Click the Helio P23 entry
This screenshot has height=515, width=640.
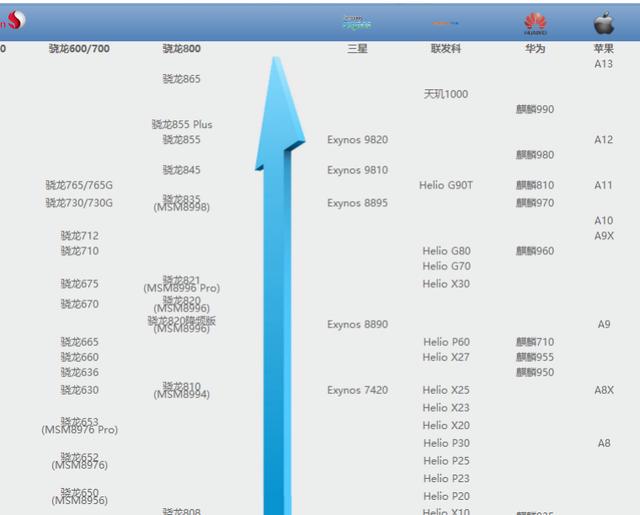click(447, 478)
